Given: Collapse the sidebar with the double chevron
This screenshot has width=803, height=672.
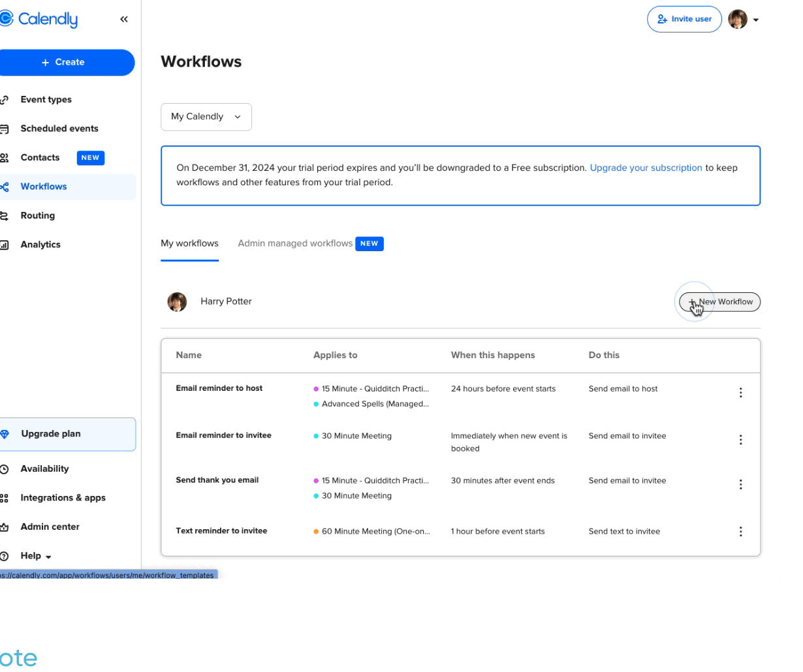Looking at the screenshot, I should [124, 19].
